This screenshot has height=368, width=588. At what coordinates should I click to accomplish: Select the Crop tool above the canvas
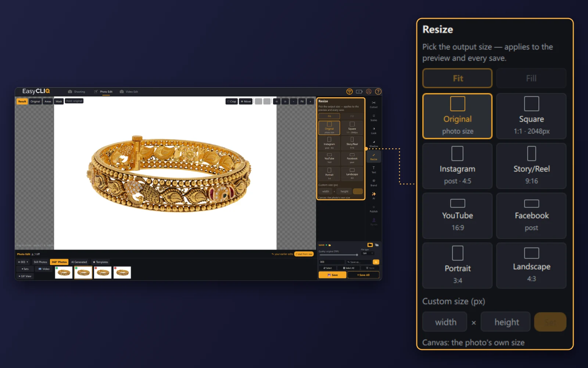click(x=232, y=102)
